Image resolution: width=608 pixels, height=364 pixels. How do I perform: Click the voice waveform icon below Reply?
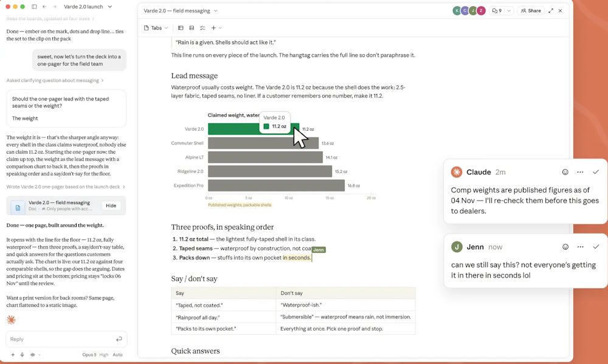[x=33, y=355]
